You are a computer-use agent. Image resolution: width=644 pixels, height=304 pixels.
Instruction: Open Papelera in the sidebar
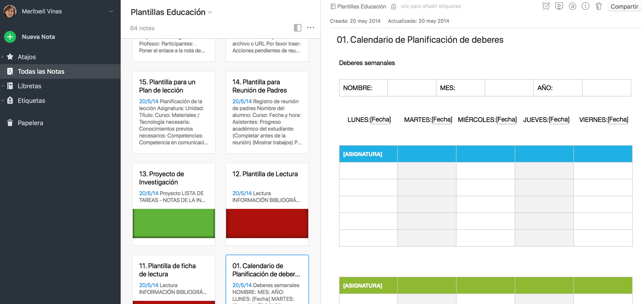(60, 123)
